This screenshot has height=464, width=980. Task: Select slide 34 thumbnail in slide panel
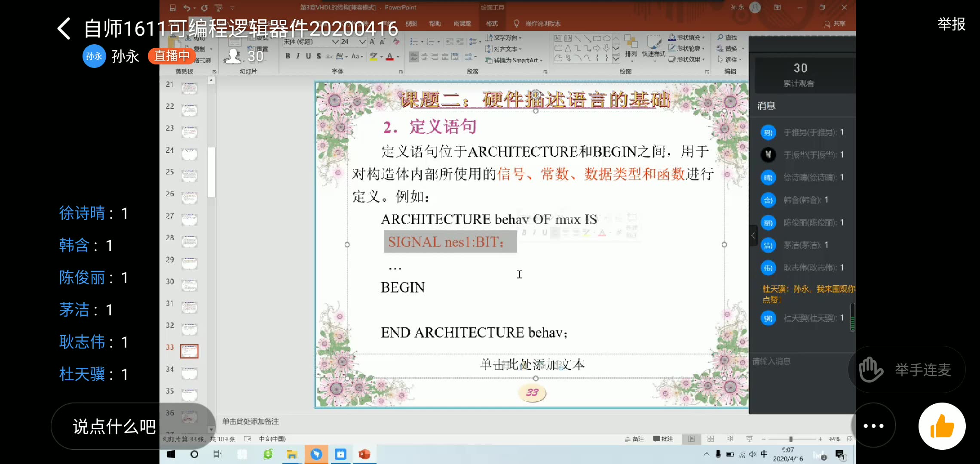click(189, 373)
